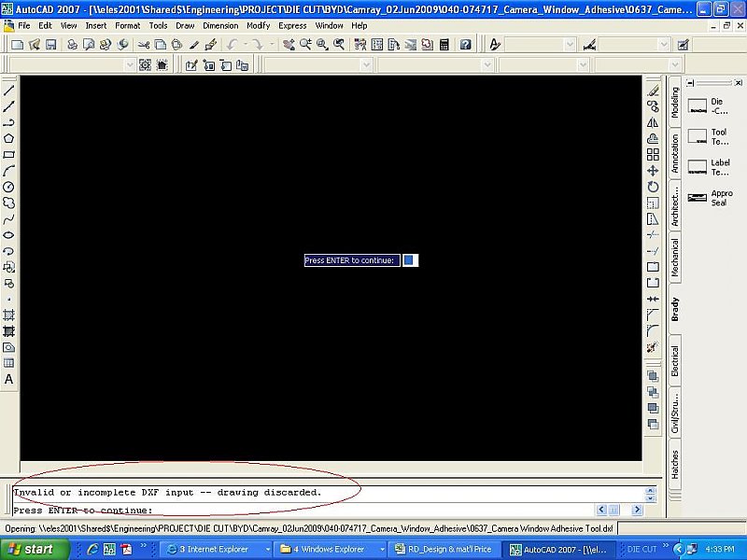Image resolution: width=747 pixels, height=560 pixels.
Task: Select the Line tool in Draw toolbar
Action: click(9, 91)
